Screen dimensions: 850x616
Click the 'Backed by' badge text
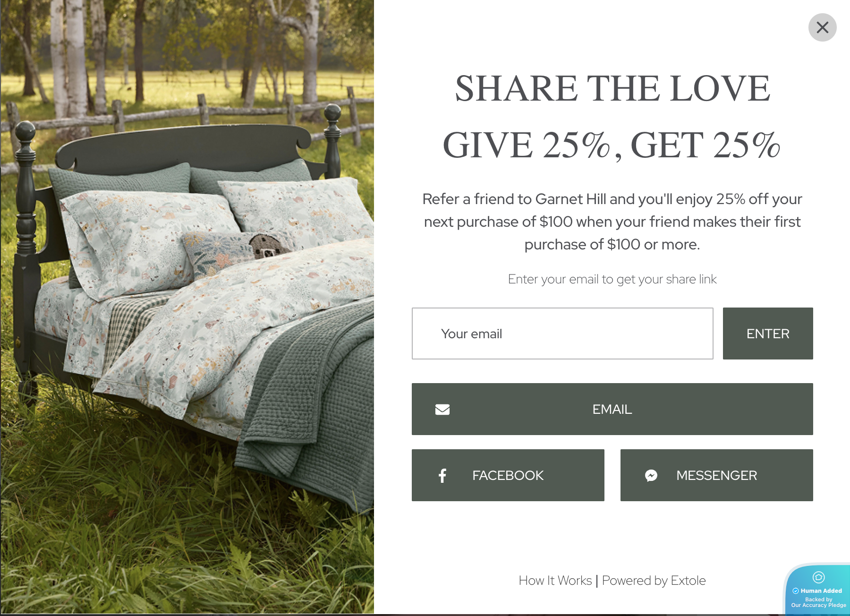(x=819, y=599)
